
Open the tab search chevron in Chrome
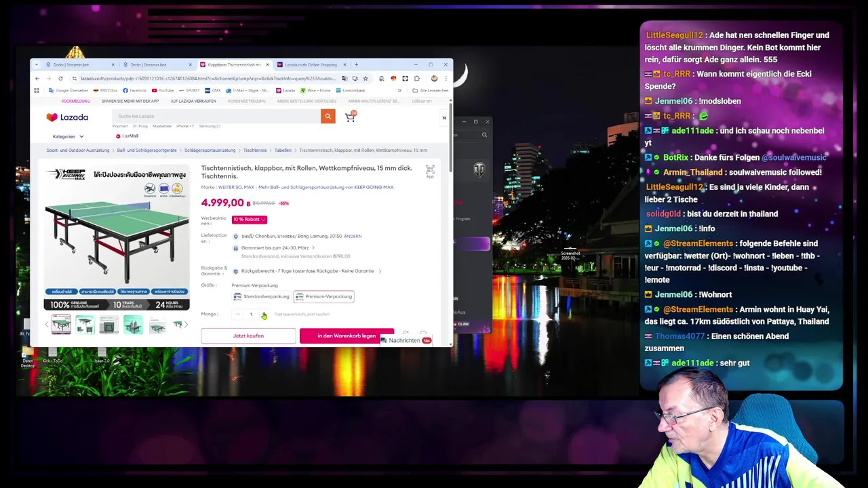coord(37,65)
